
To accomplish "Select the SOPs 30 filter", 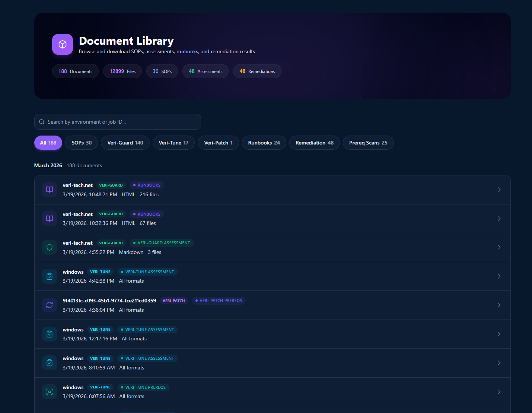I will [x=81, y=143].
